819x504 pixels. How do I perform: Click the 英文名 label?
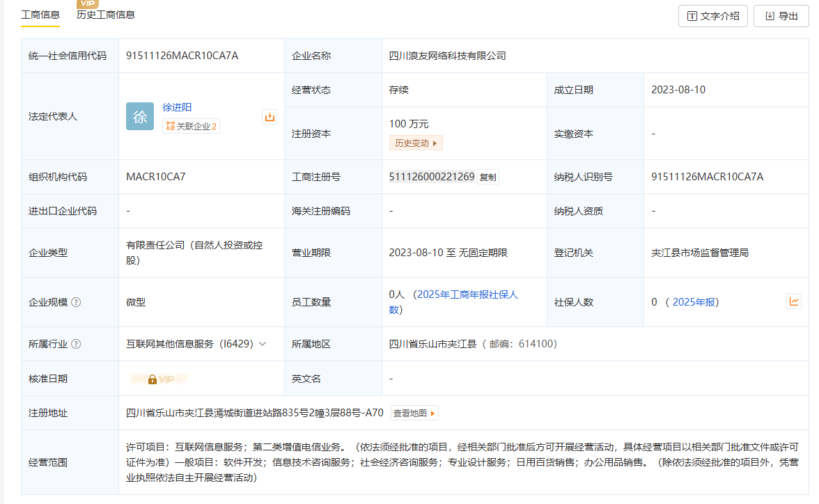click(x=306, y=379)
